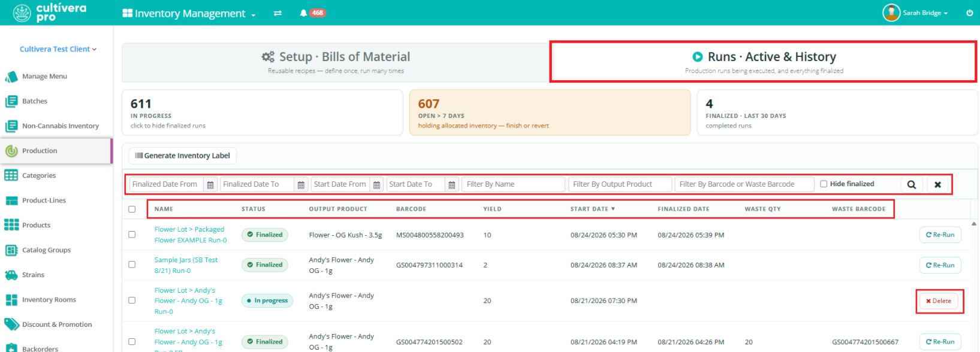The image size is (980, 352).
Task: Switch to Runs · Active & History tab
Action: (x=764, y=62)
